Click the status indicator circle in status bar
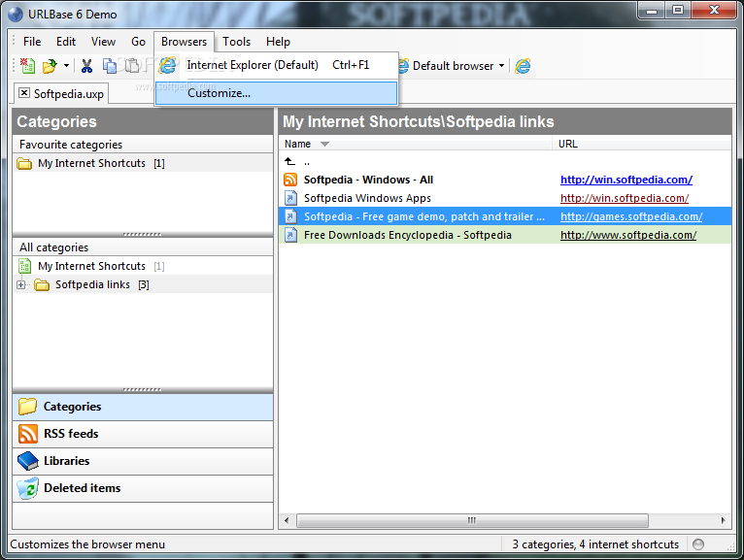 point(698,544)
